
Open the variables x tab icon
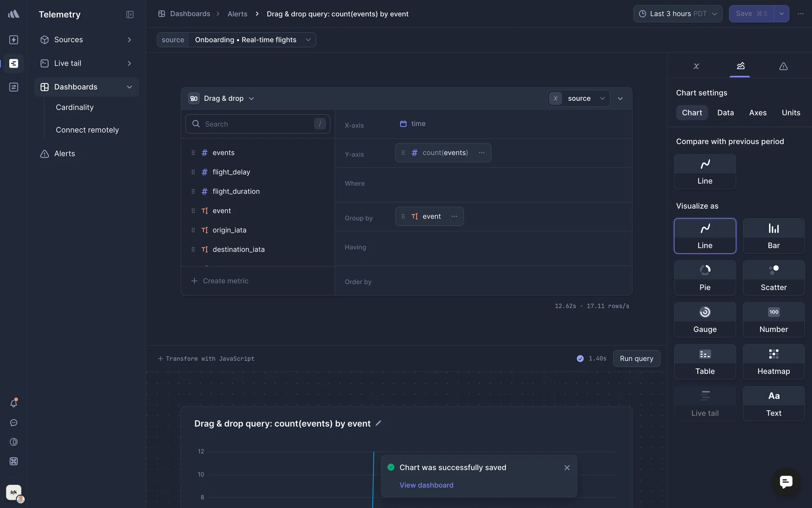pyautogui.click(x=696, y=66)
